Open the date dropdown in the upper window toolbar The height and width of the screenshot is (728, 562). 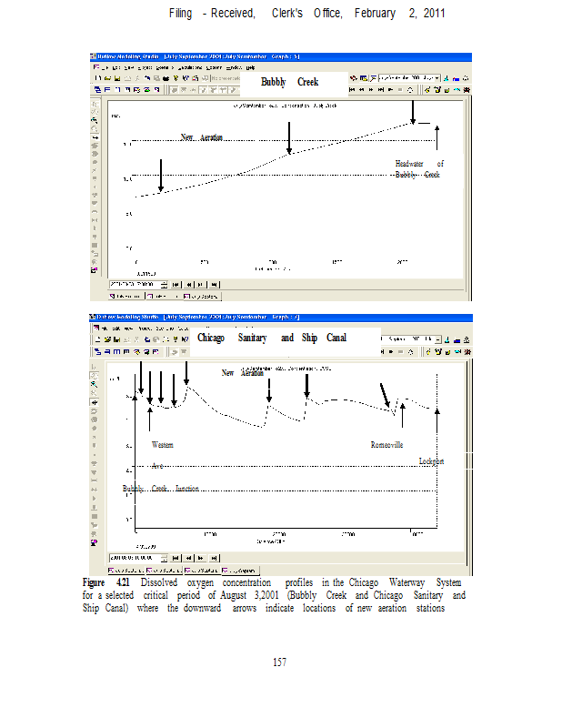point(436,79)
